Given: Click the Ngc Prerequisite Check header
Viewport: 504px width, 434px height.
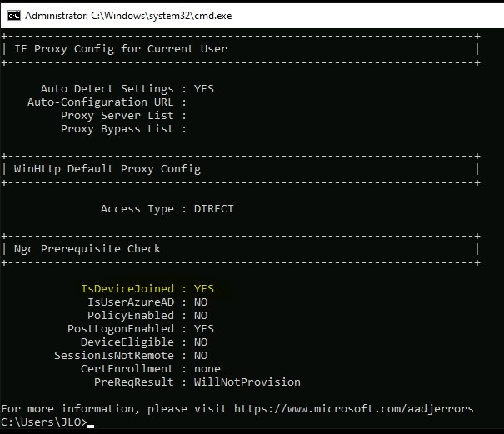Looking at the screenshot, I should click(87, 249).
